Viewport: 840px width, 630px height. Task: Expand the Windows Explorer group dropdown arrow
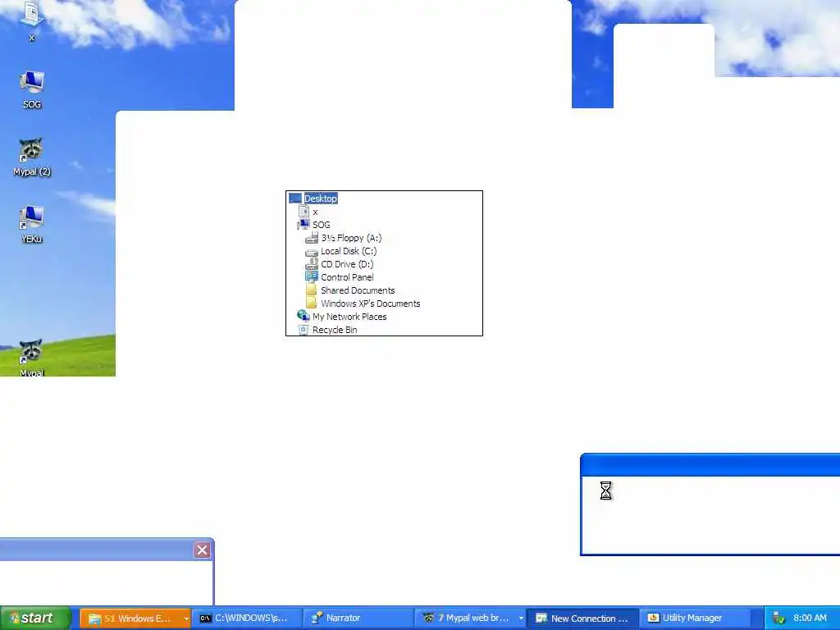coord(186,619)
